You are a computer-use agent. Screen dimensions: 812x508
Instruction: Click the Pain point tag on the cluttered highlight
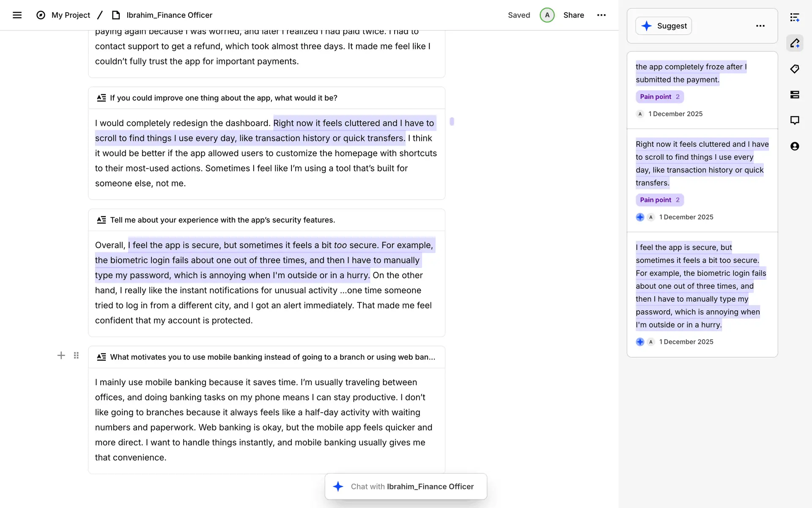[659, 200]
